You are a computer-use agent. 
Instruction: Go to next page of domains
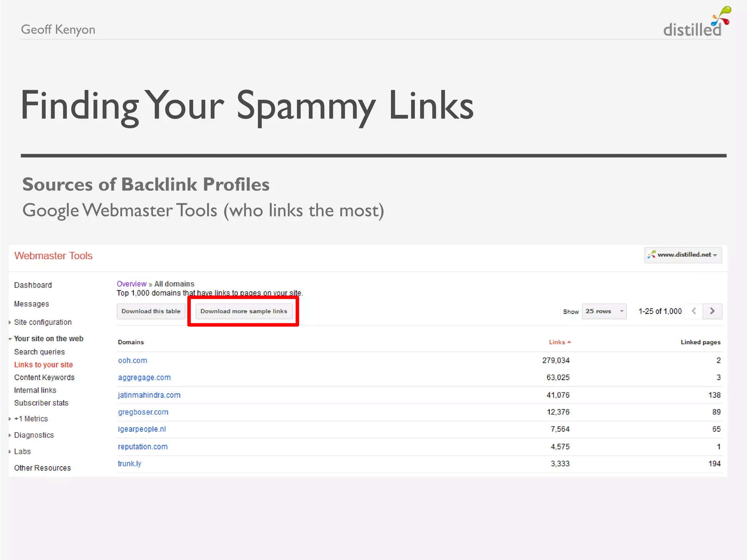[x=712, y=311]
